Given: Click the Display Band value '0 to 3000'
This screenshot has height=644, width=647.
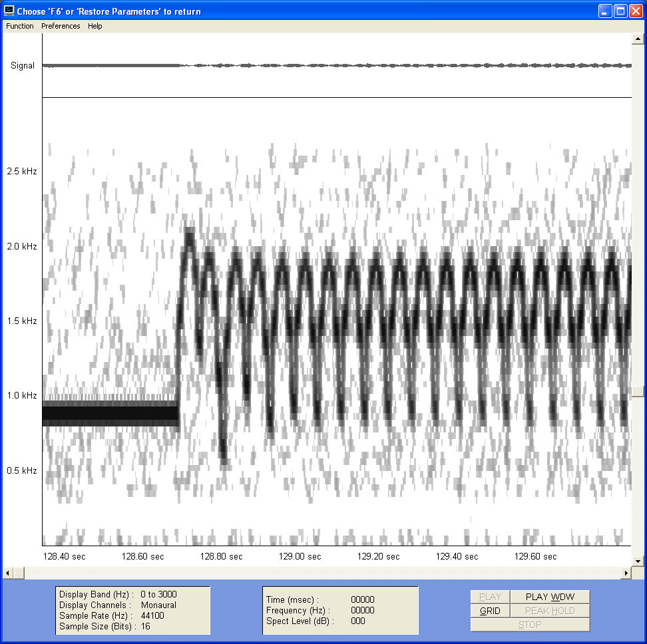Looking at the screenshot, I should [158, 594].
